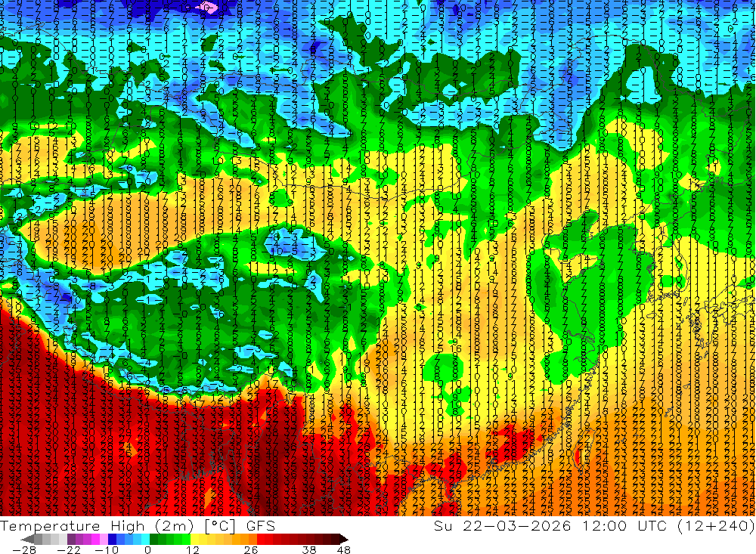Click the dark maroon right arrow tip of the legend
The image size is (756, 554).
pos(344,540)
